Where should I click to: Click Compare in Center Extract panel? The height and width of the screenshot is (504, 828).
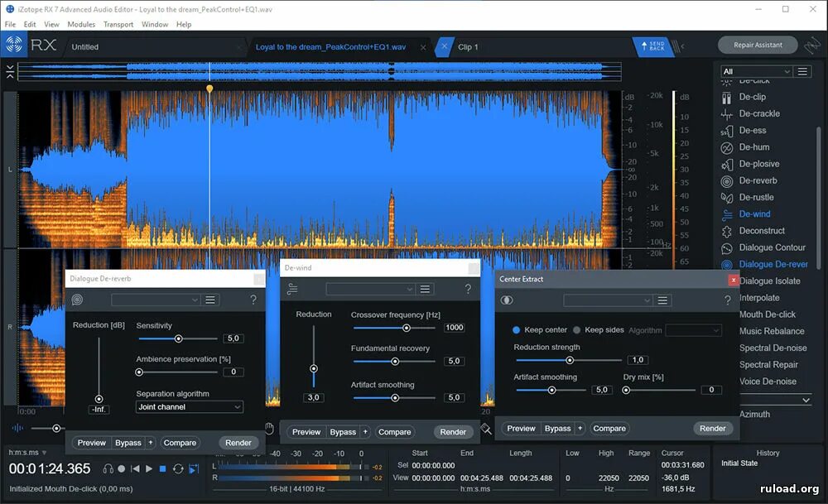tap(609, 429)
